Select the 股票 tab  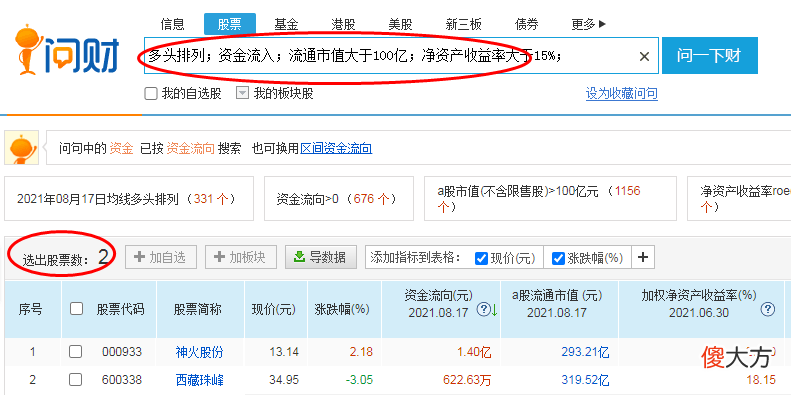pyautogui.click(x=230, y=24)
